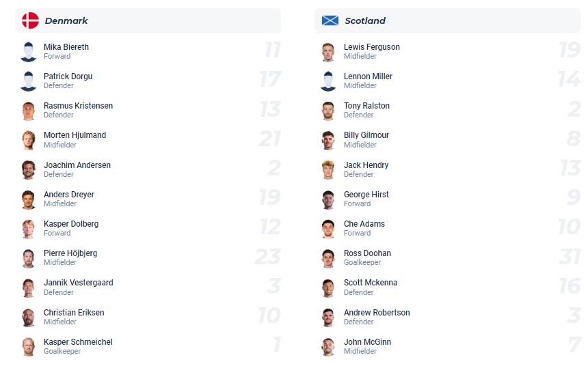Click the Denmark team header
This screenshot has width=588, height=366.
point(66,20)
